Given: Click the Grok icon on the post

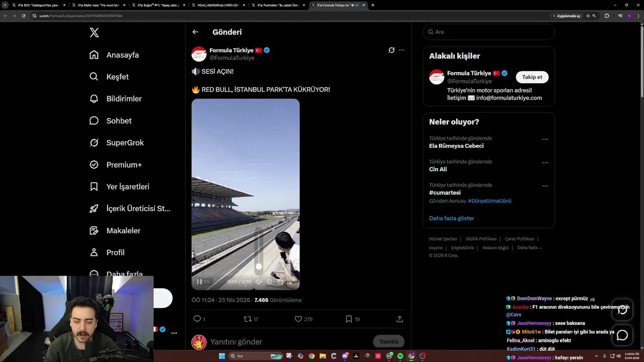Looking at the screenshot, I should [391, 50].
